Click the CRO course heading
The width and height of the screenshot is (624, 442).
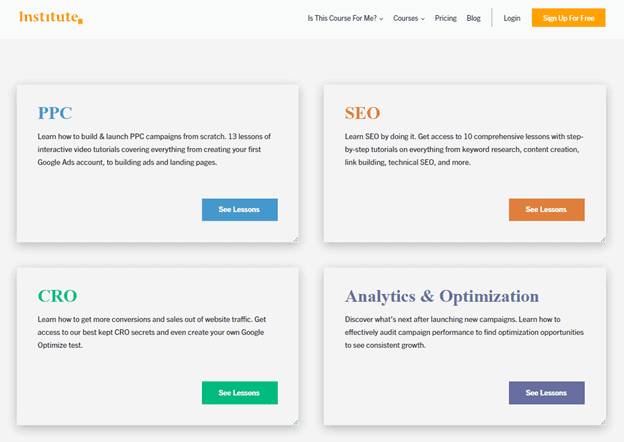[x=57, y=296]
